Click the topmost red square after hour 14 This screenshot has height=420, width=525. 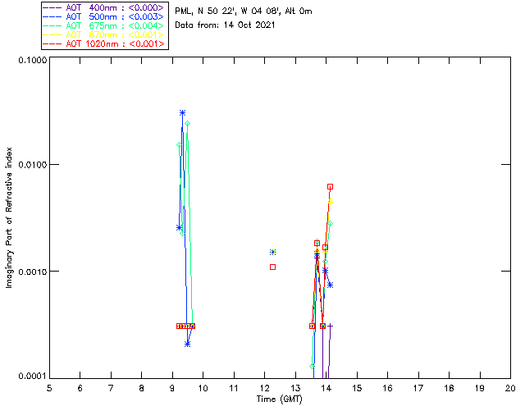[x=330, y=187]
